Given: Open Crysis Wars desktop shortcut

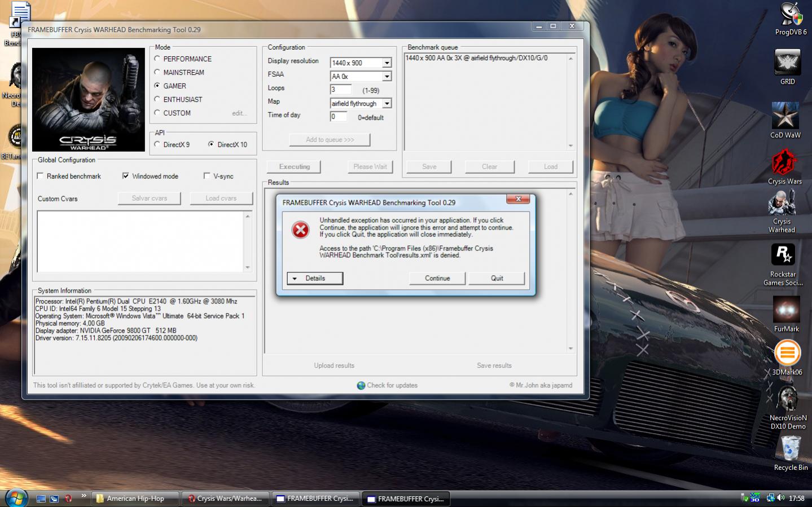Looking at the screenshot, I should pos(784,167).
